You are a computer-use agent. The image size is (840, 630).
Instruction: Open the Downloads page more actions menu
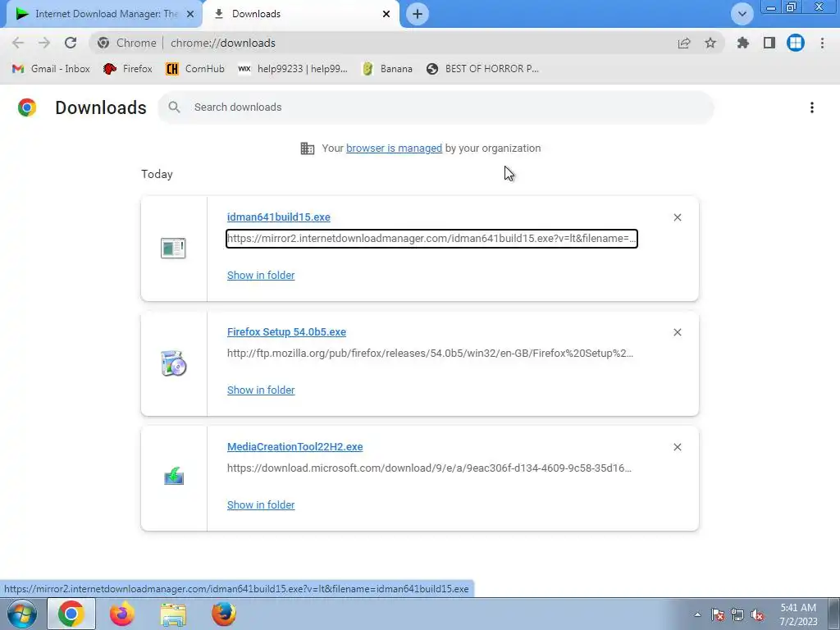pyautogui.click(x=812, y=107)
